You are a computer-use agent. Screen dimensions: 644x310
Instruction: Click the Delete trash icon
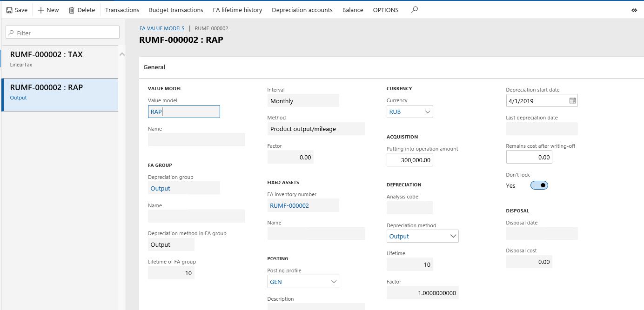(x=72, y=10)
